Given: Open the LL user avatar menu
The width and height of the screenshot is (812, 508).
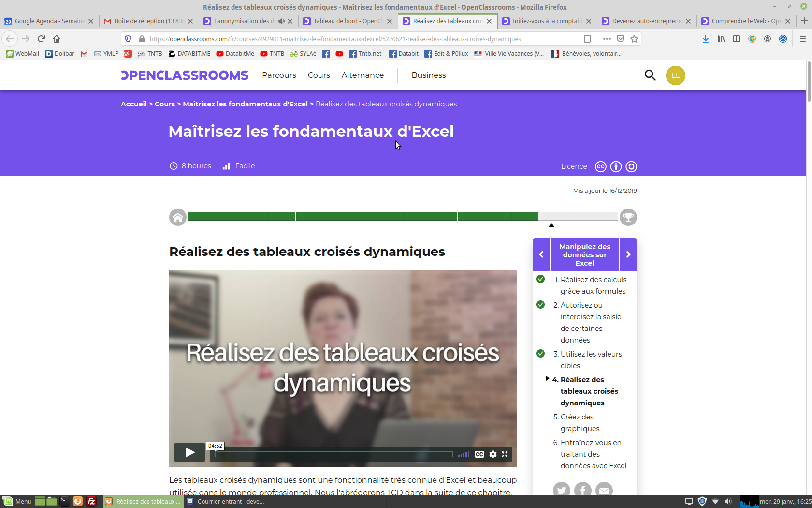Looking at the screenshot, I should coord(675,75).
